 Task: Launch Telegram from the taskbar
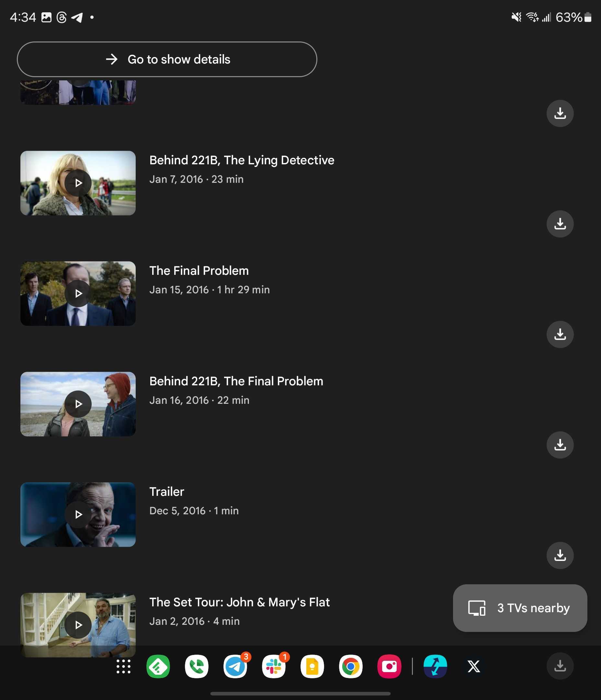click(x=235, y=667)
